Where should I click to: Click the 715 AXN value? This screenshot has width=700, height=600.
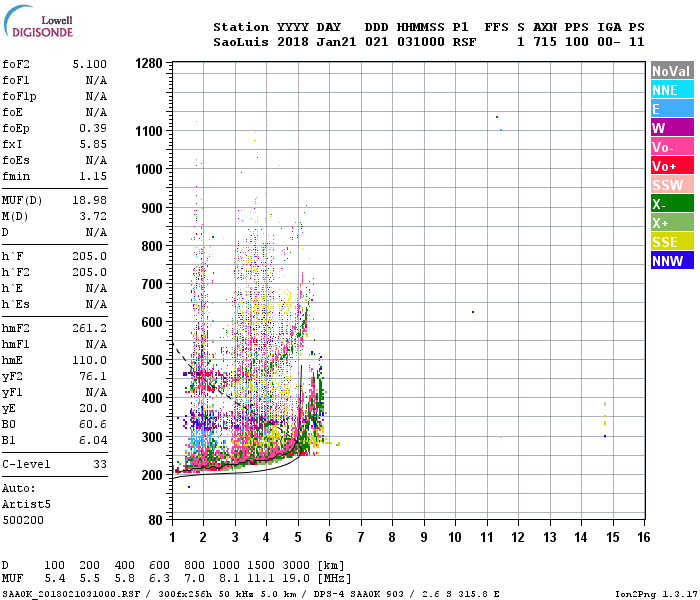[x=545, y=42]
